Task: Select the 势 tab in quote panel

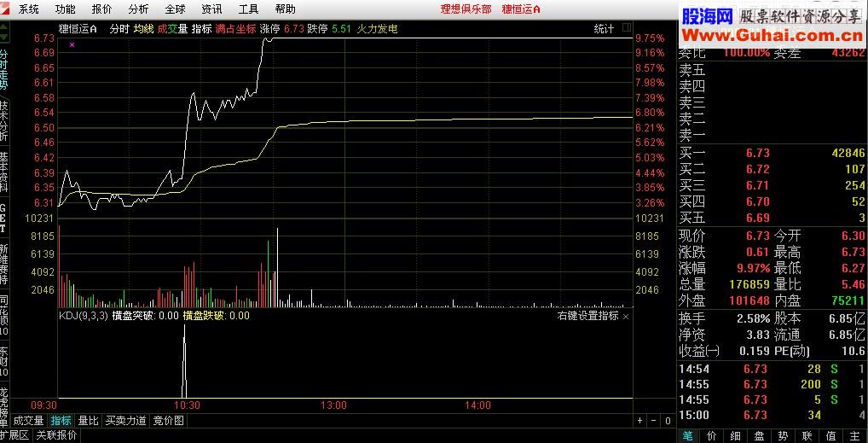Action: click(784, 436)
